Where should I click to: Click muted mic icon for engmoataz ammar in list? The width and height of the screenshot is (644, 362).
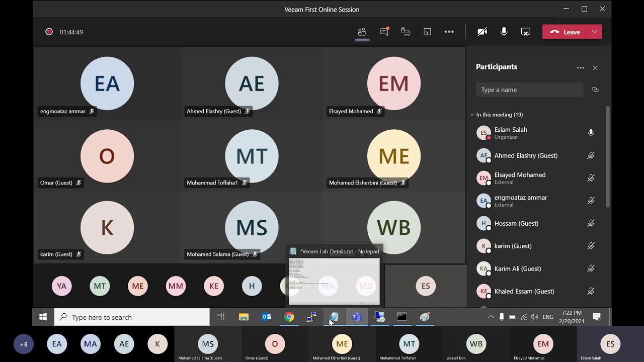(x=591, y=201)
